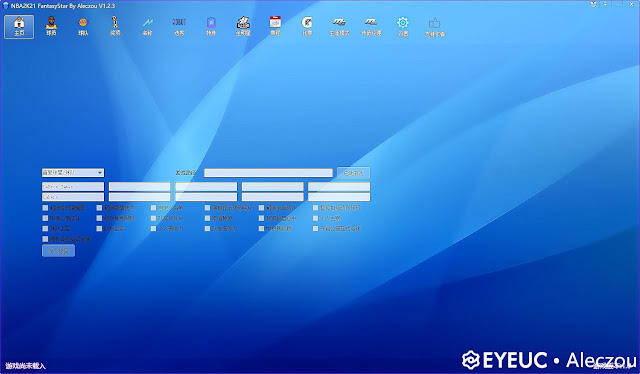The width and height of the screenshot is (640, 374).
Task: Click the thumbs-up support author icon
Action: coord(435,27)
